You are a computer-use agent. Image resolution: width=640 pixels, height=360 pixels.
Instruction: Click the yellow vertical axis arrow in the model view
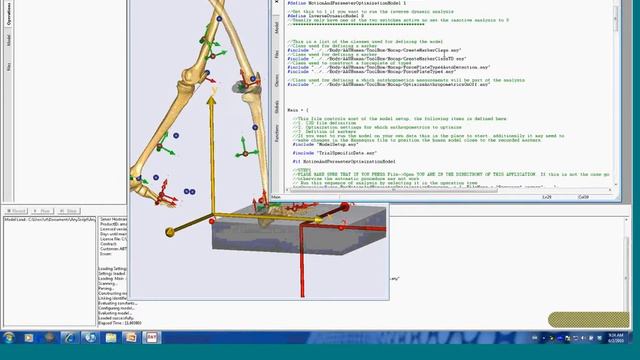point(211,155)
